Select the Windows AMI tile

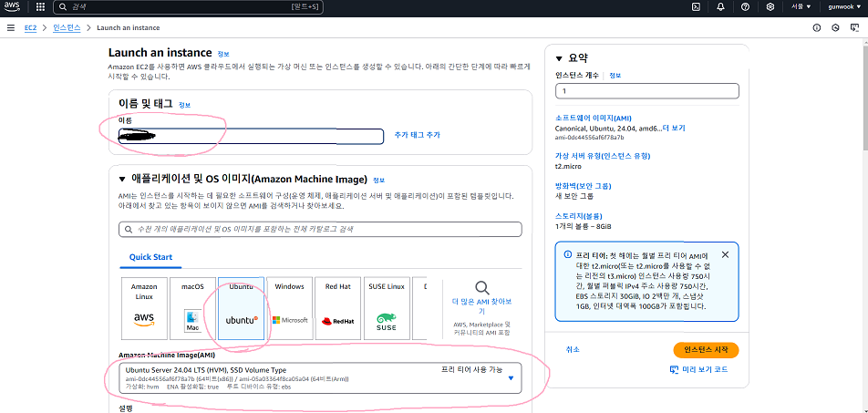(x=290, y=308)
